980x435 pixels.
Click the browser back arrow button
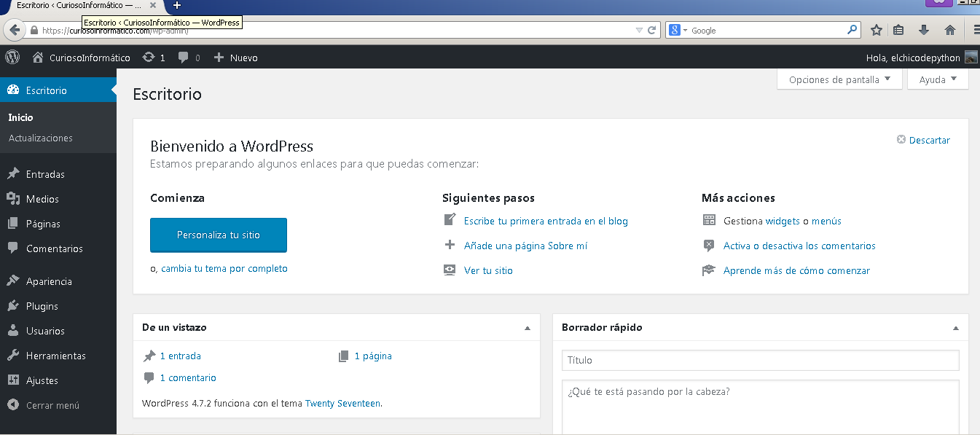coord(14,30)
